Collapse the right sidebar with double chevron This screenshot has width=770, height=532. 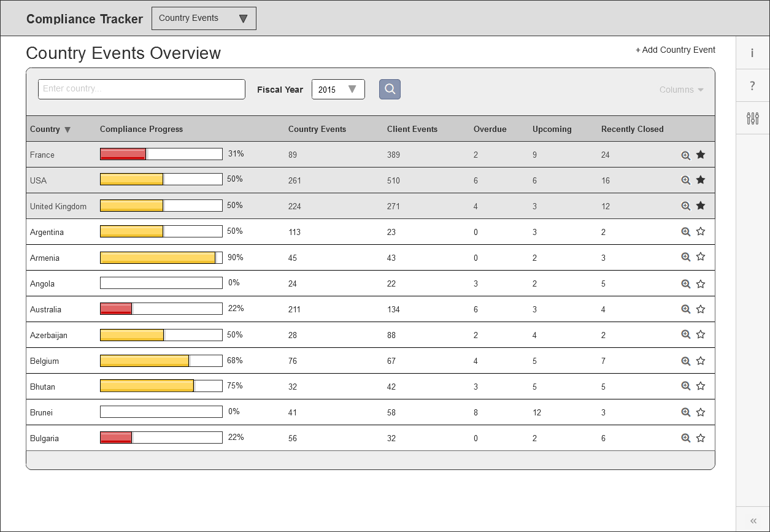pos(753,520)
